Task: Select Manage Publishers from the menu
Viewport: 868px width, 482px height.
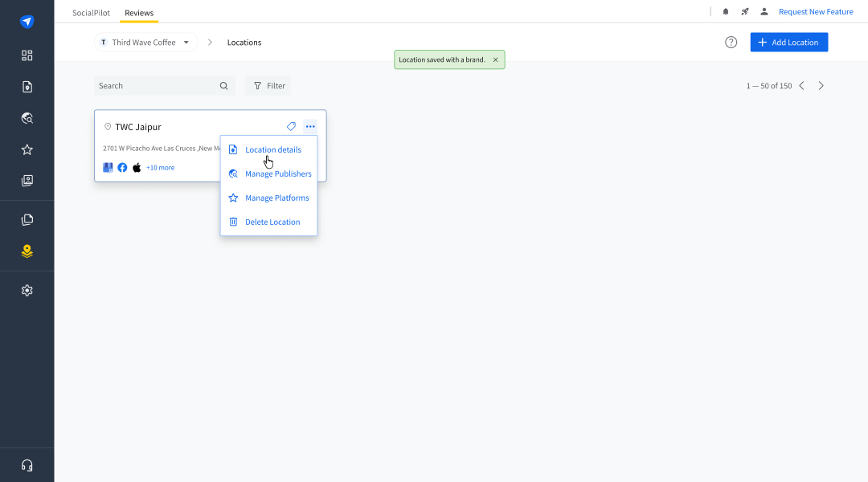Action: coord(269,174)
